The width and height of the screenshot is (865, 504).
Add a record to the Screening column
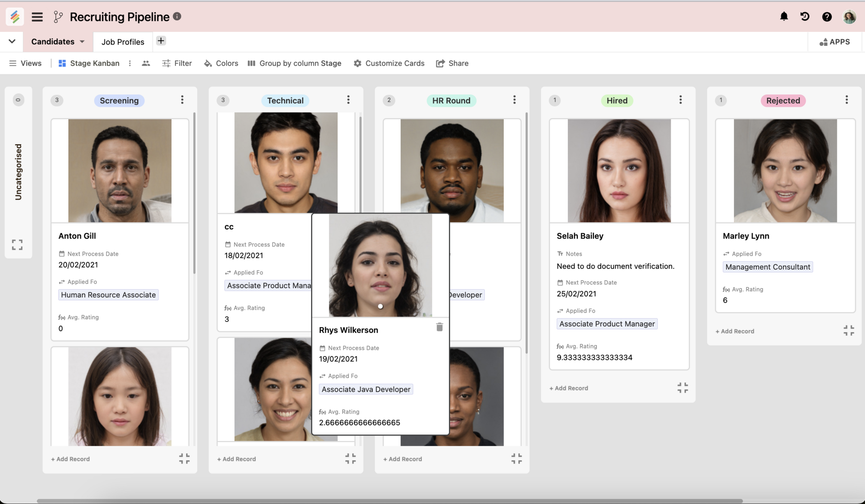point(70,459)
